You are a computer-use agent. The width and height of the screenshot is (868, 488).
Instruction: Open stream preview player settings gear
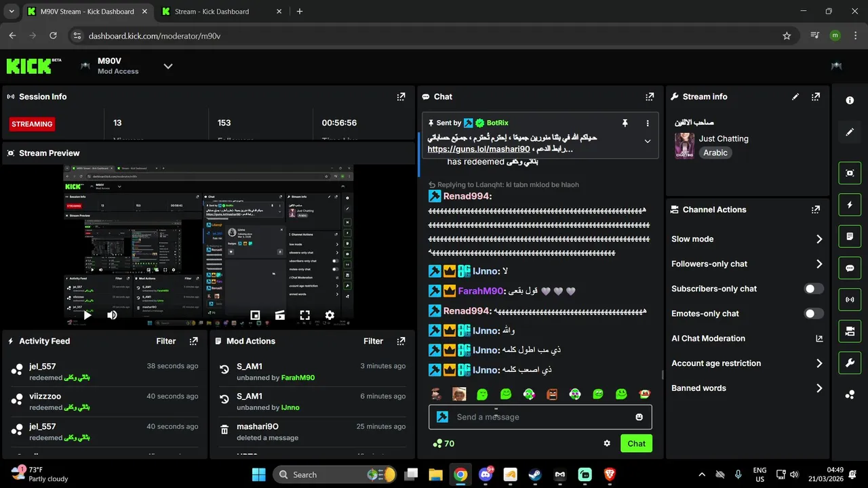(x=330, y=315)
